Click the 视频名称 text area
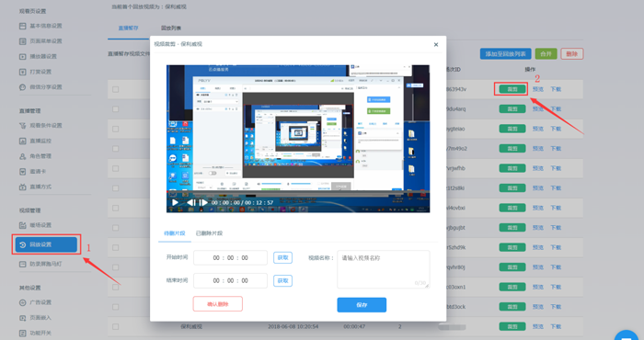Viewport: 644px width, 340px height. point(384,269)
